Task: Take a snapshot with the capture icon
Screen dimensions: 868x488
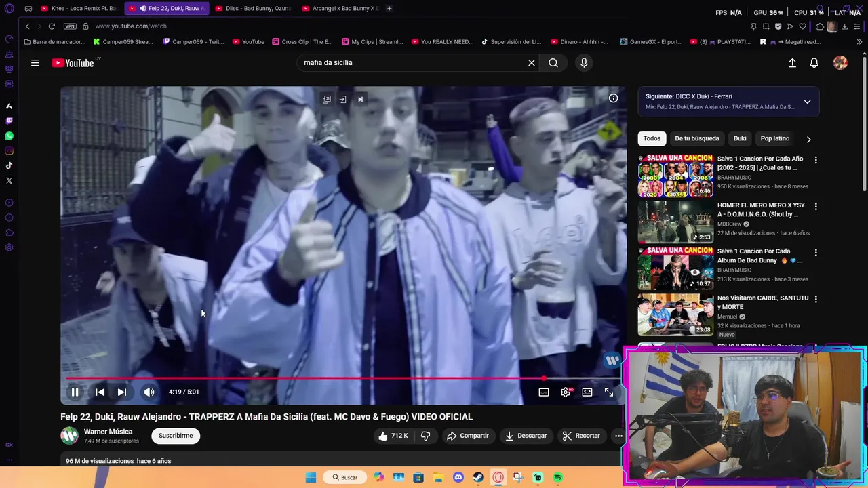Action: [x=766, y=26]
